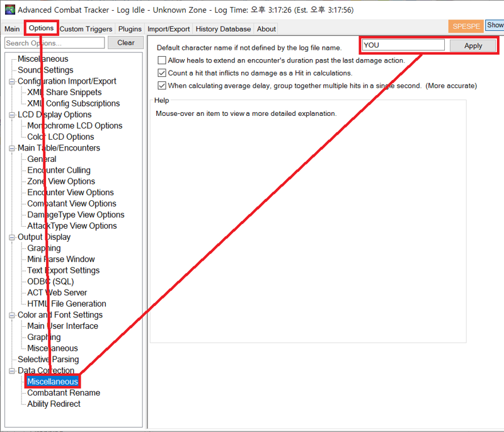Screen dimensions: 504x432
Task: Open Mini Parse Window options
Action: coord(60,259)
